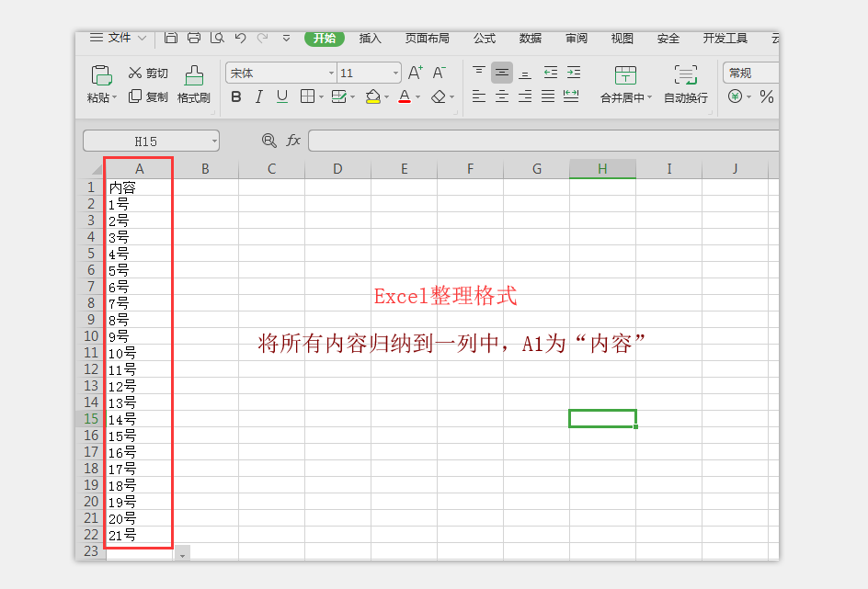Open the font name dropdown (宋体)
This screenshot has height=589, width=868.
(331, 73)
